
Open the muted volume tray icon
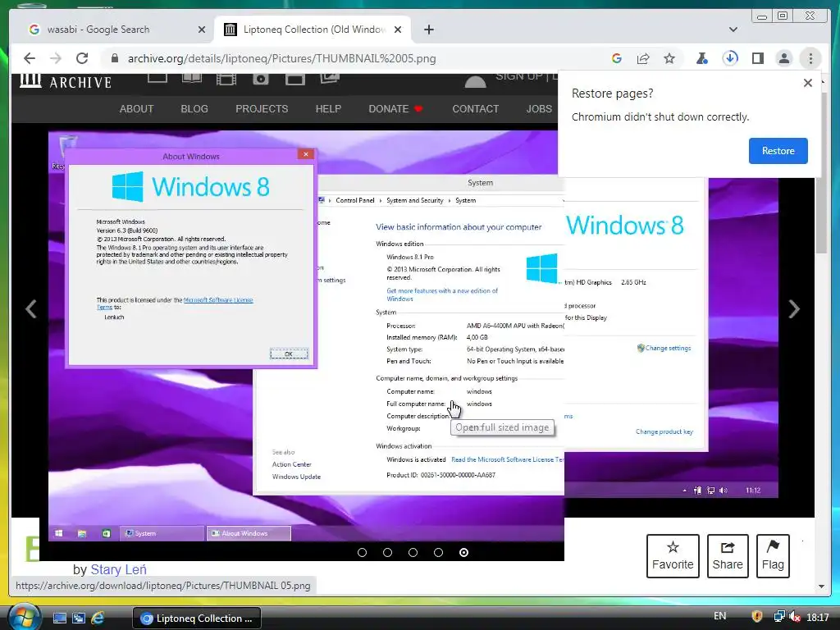pos(795,617)
